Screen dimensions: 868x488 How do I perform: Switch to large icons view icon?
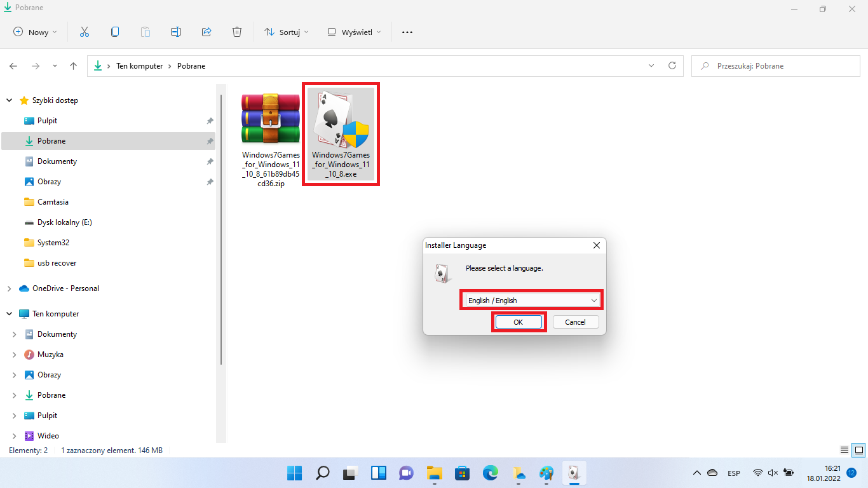(x=858, y=450)
